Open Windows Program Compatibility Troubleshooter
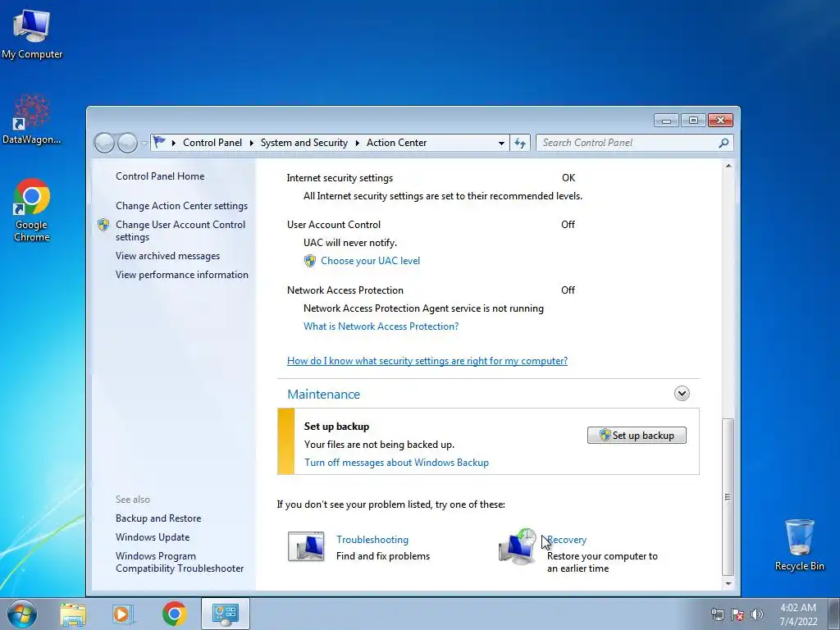The image size is (840, 630). click(x=180, y=562)
